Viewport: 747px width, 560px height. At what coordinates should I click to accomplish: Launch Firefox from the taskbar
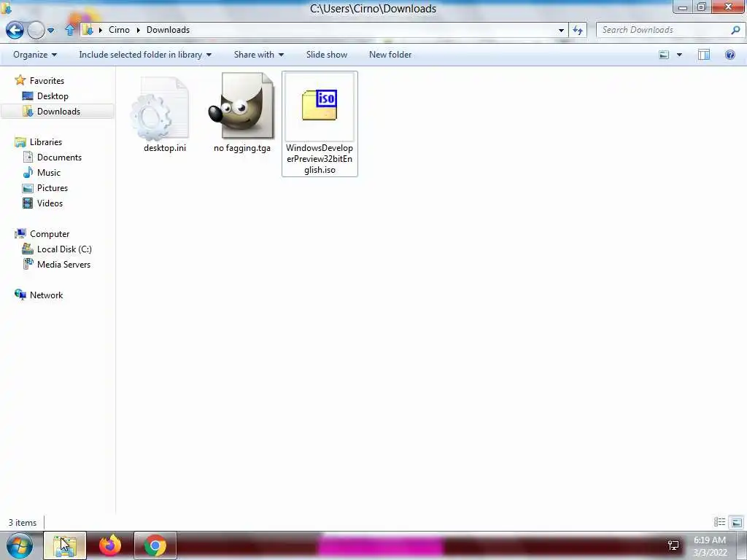(110, 545)
